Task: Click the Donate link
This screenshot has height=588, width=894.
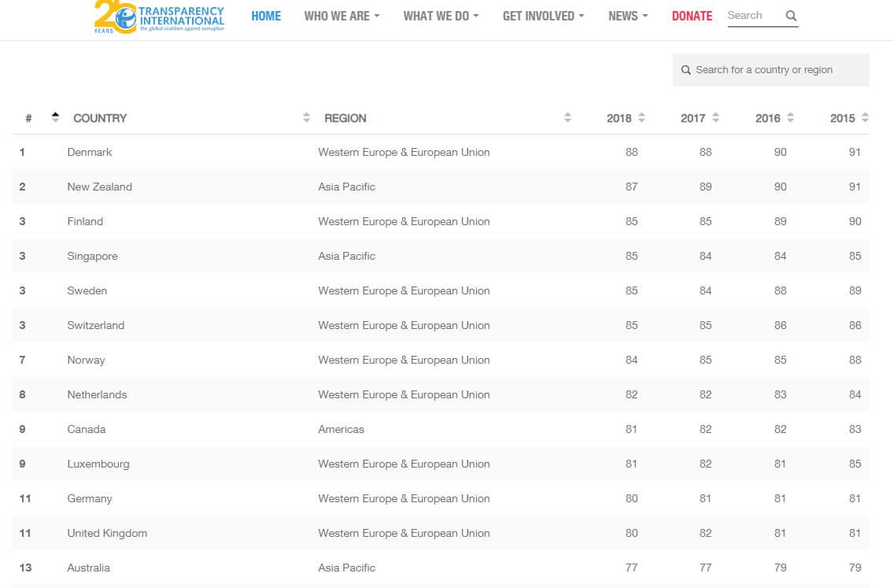Action: pyautogui.click(x=692, y=16)
